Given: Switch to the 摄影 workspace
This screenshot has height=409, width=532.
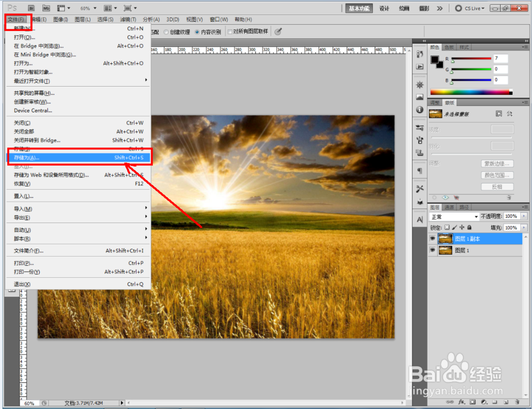Looking at the screenshot, I should click(x=424, y=8).
